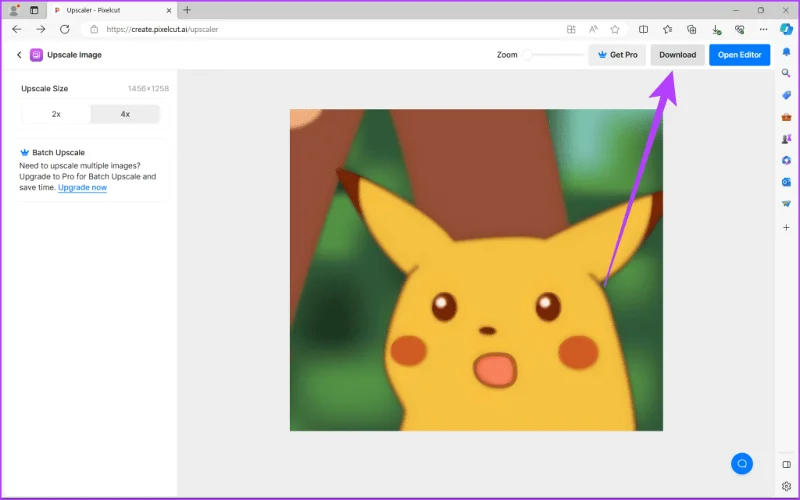Open the sidebar settings gear
The width and height of the screenshot is (800, 500).
point(786,486)
